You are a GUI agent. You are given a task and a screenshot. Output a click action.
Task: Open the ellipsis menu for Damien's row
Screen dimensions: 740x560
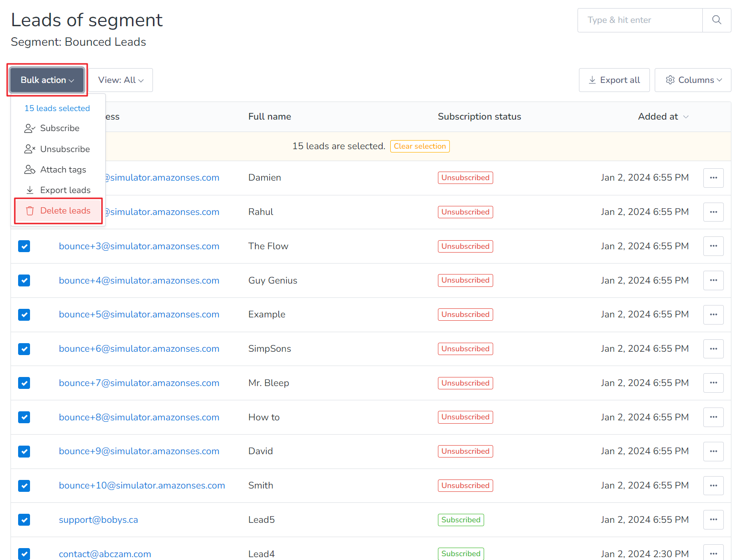pyautogui.click(x=713, y=178)
